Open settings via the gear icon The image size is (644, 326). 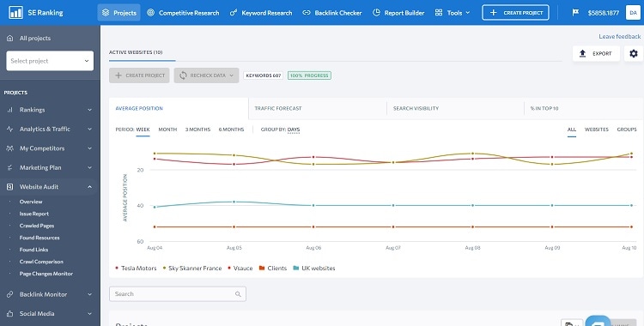coord(634,53)
